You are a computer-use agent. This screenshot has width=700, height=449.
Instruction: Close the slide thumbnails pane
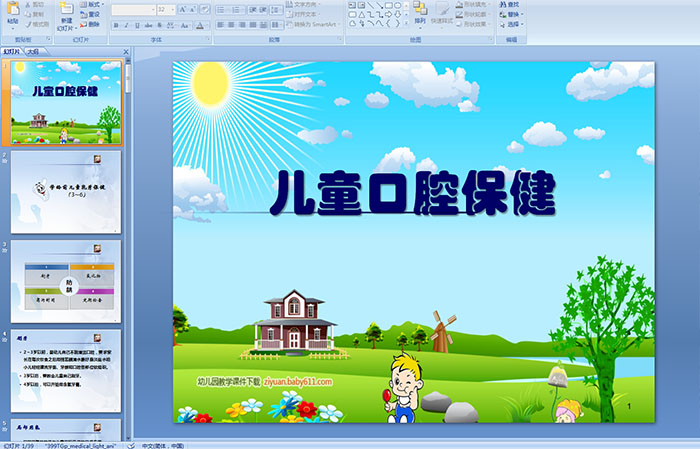[126, 52]
